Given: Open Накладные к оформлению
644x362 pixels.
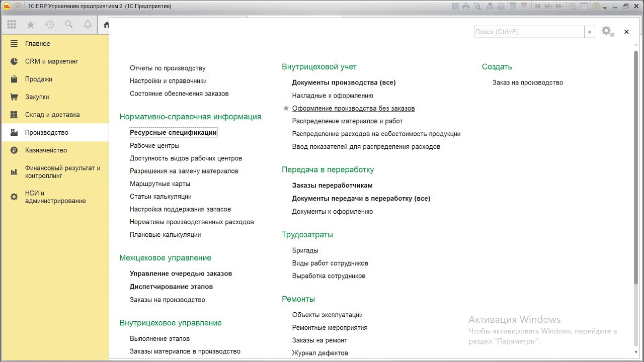Looking at the screenshot, I should (333, 96).
